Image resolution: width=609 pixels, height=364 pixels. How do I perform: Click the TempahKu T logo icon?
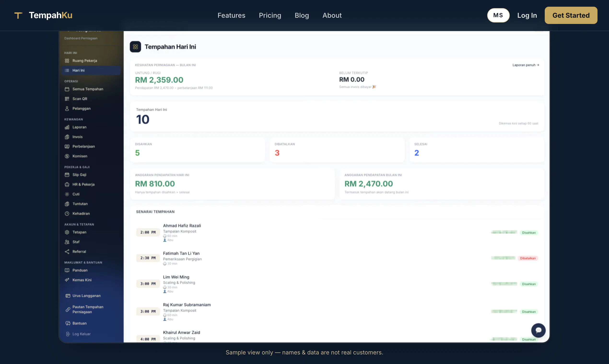coord(18,16)
